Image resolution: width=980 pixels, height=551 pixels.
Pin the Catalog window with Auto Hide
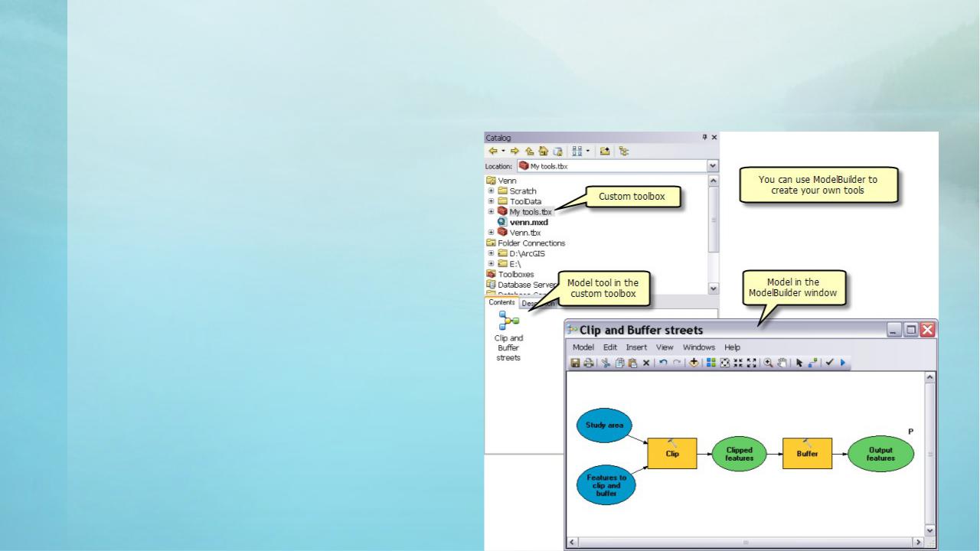tap(704, 137)
